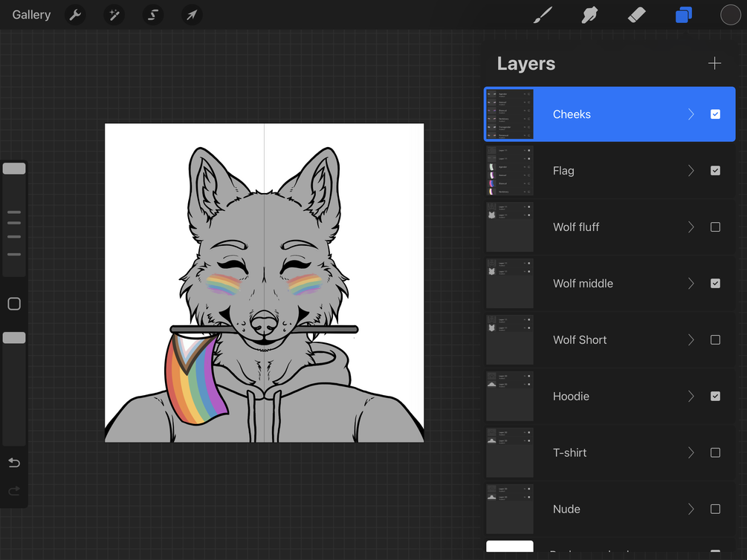747x560 pixels.
Task: Show the Wolf Short layer group
Action: (715, 340)
